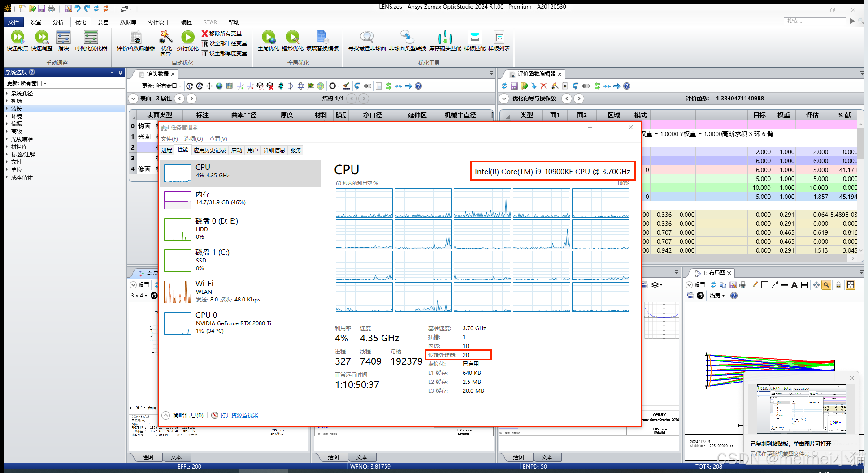Screen dimensions: 868x473
Task: Open the 文件 ribbon tab
Action: coord(13,22)
